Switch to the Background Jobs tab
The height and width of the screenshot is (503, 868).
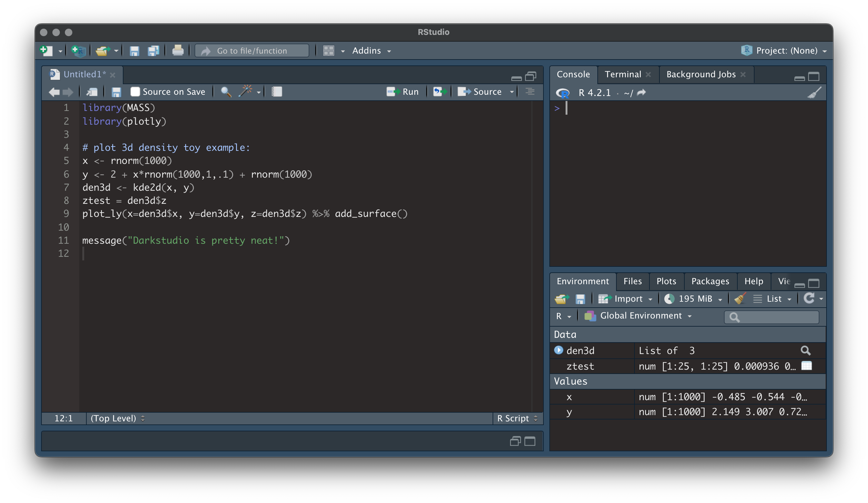coord(701,74)
